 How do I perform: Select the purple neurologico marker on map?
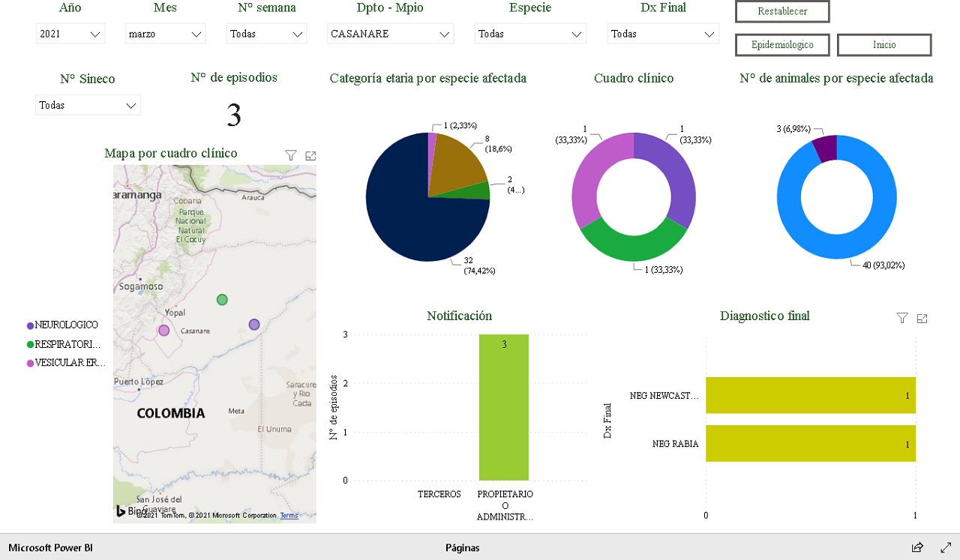point(254,325)
